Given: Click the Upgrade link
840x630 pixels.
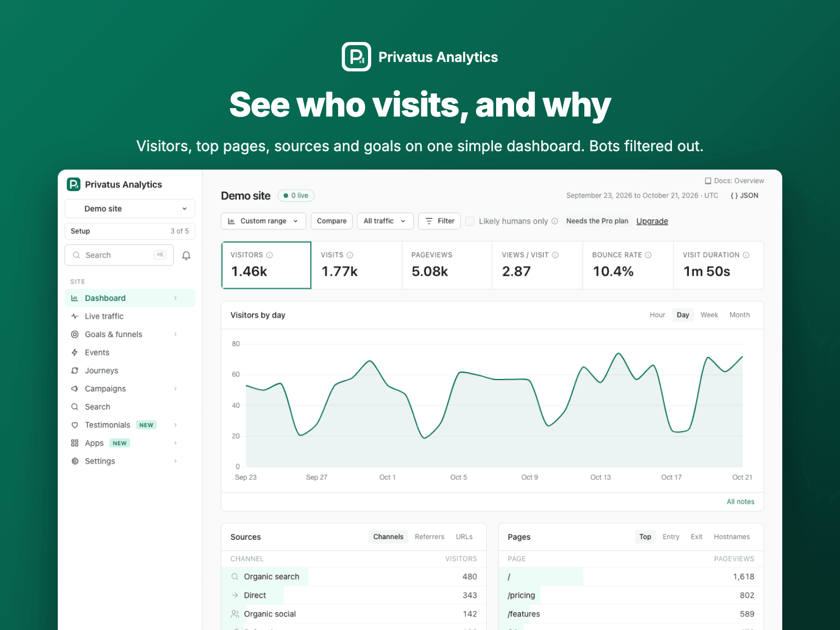Looking at the screenshot, I should coord(652,221).
